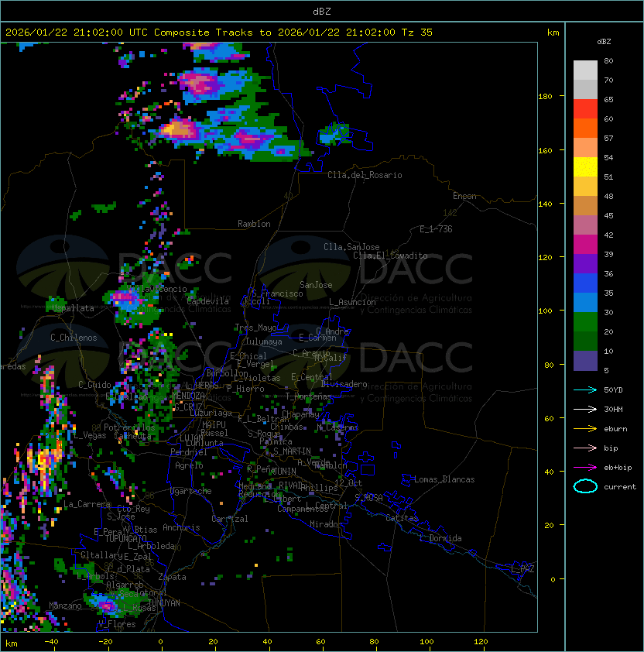Viewport: 644px width, 652px height.
Task: Click the 'La_Carrera' place label
Action: click(x=87, y=504)
